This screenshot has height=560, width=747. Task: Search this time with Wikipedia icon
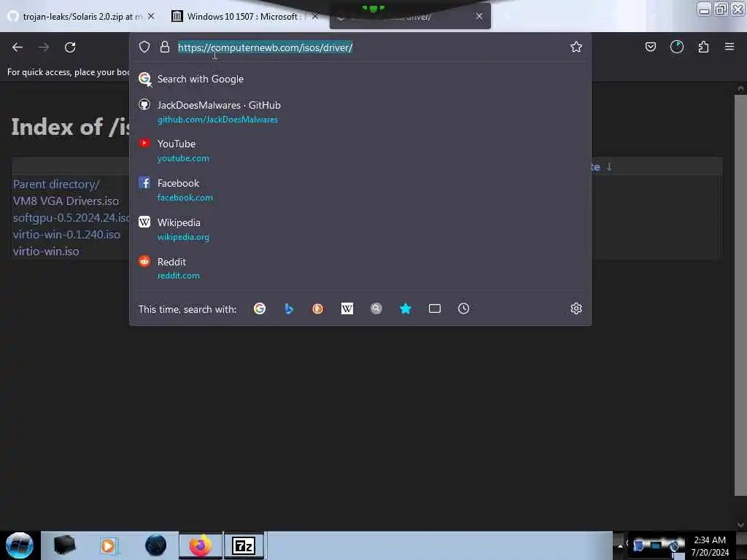347,308
